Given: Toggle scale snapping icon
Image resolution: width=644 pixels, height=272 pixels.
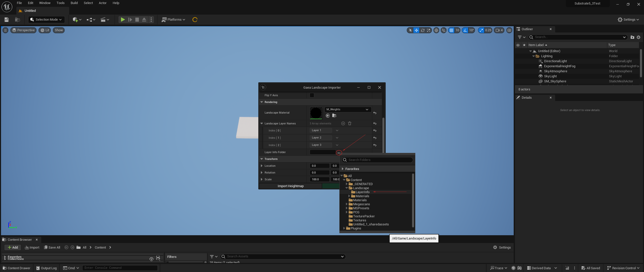Looking at the screenshot, I should pyautogui.click(x=481, y=30).
